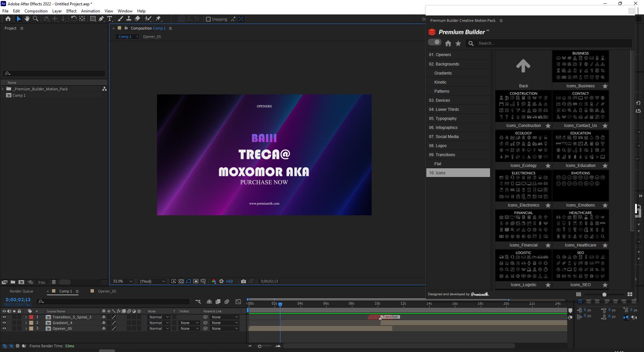The height and width of the screenshot is (352, 644).
Task: Open the (Third) resolution dropdown
Action: [x=152, y=281]
